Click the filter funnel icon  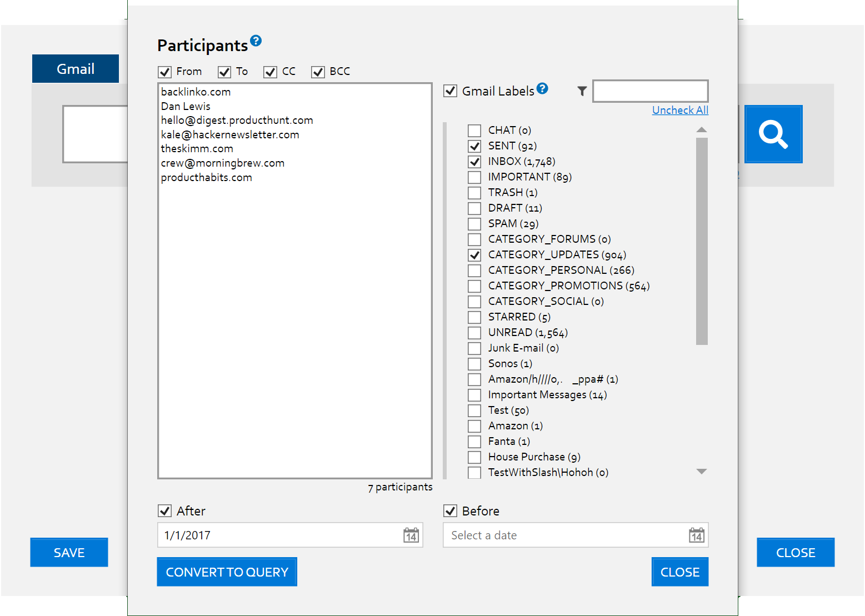(x=582, y=91)
